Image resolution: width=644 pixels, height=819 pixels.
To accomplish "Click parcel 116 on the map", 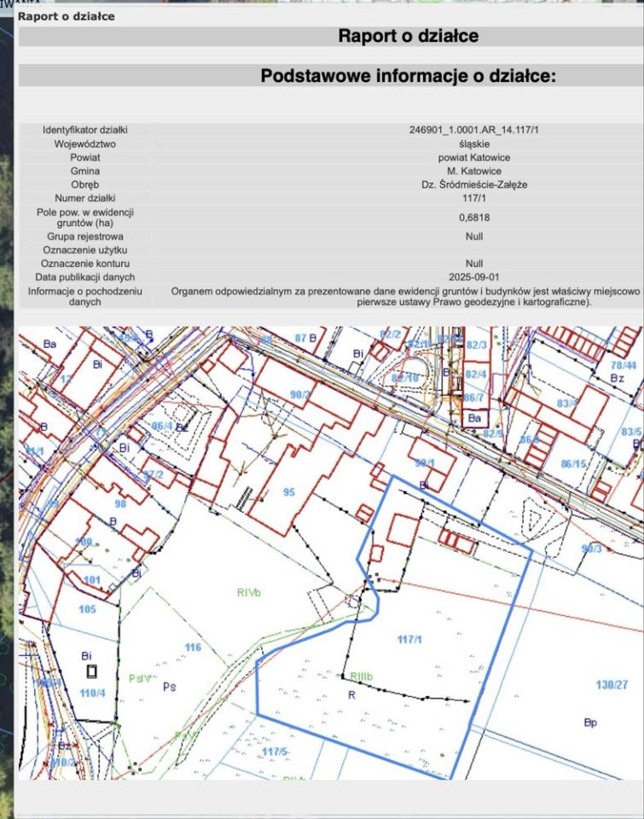I will coord(193,648).
